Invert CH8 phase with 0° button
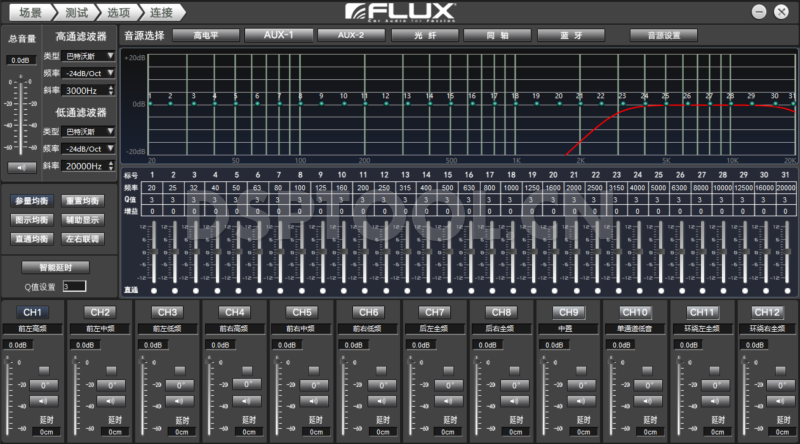This screenshot has height=444, width=800. (x=514, y=385)
